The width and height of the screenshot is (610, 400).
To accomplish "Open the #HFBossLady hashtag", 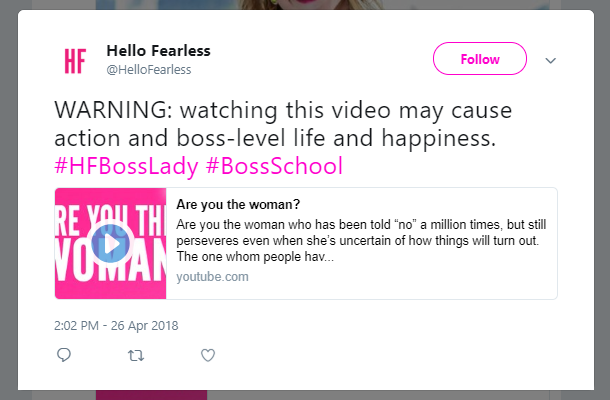I will point(126,166).
